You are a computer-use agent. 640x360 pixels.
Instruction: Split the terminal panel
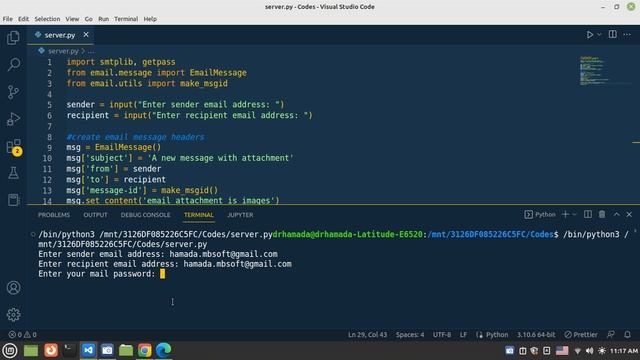(588, 214)
